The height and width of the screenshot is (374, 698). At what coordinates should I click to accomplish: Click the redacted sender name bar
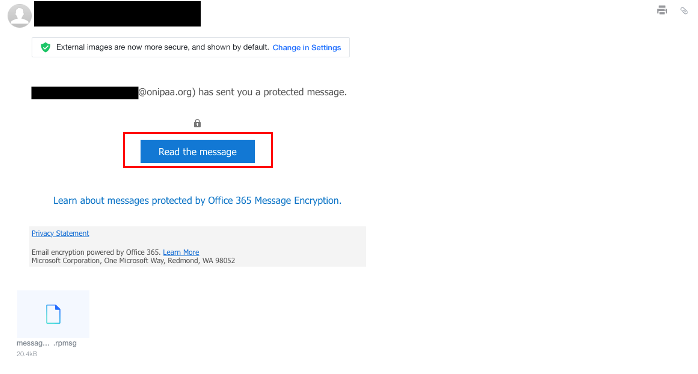coord(118,14)
